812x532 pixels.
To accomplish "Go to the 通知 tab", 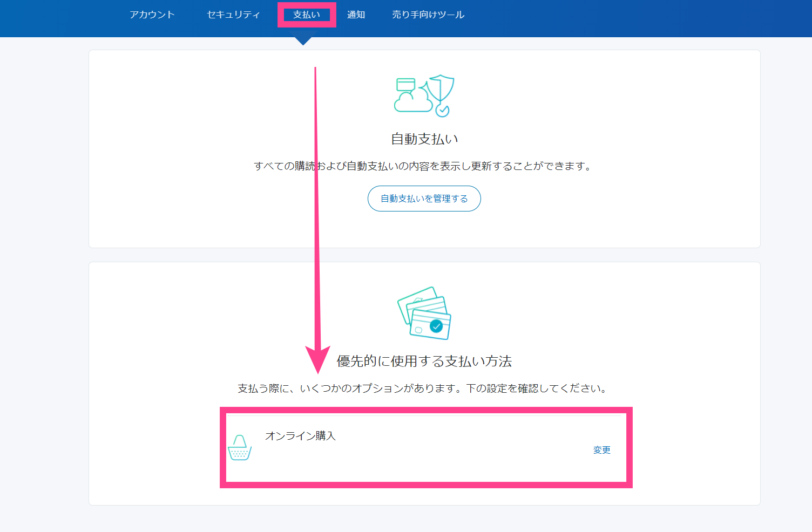I will point(356,15).
